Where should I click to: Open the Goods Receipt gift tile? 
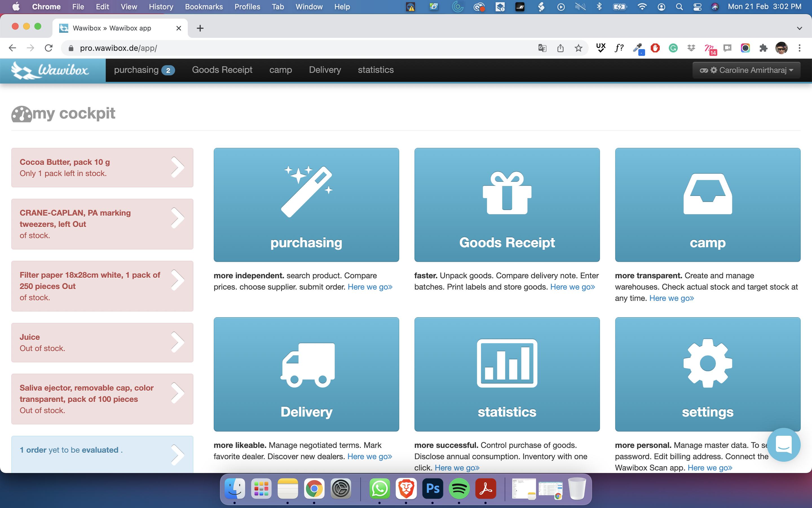click(x=507, y=205)
